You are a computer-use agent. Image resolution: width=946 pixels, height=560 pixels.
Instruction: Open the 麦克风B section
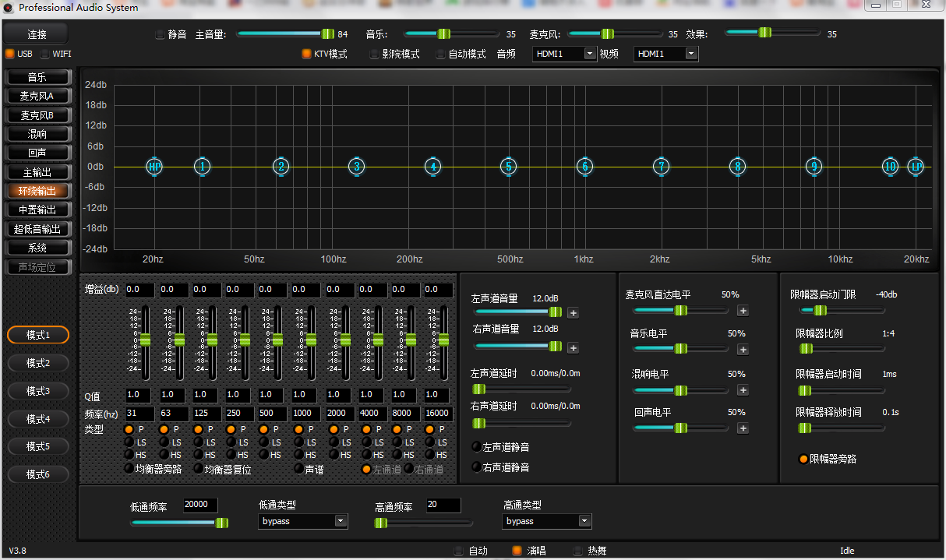coord(37,115)
